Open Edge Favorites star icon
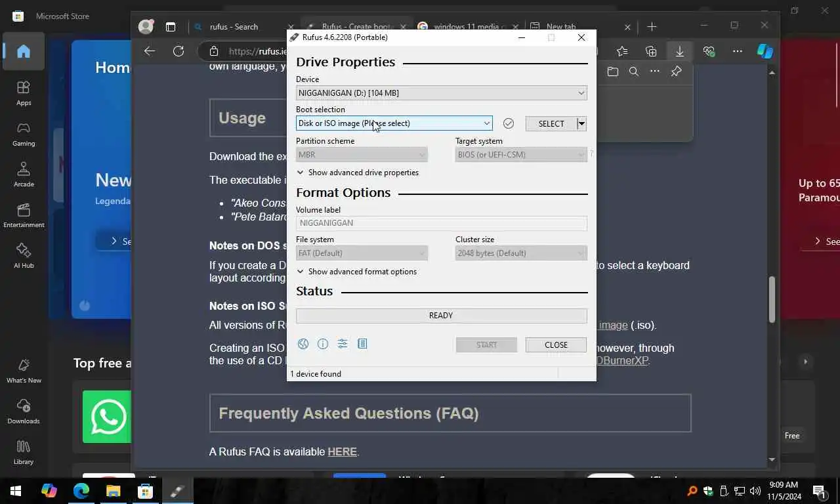The height and width of the screenshot is (504, 840). click(x=622, y=51)
